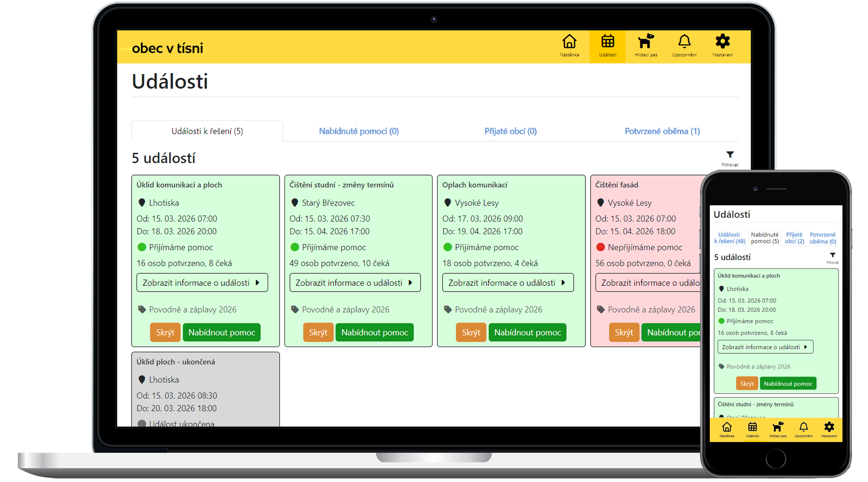Switch to Potvrzené oběma (1) tab

[662, 131]
